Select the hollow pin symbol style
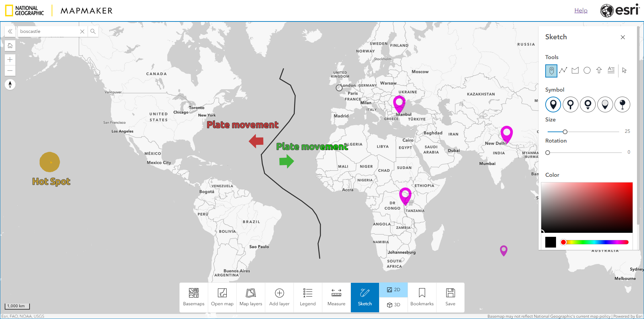The width and height of the screenshot is (644, 319). coord(570,104)
